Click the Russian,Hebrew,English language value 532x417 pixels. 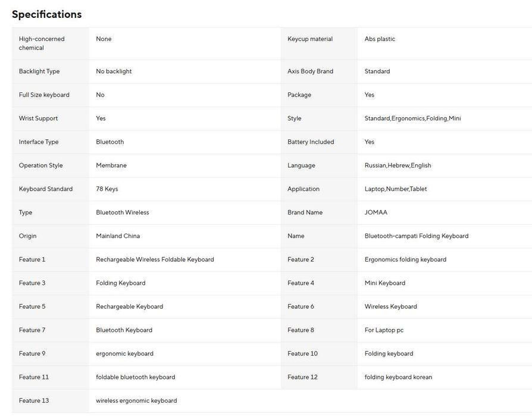point(398,166)
